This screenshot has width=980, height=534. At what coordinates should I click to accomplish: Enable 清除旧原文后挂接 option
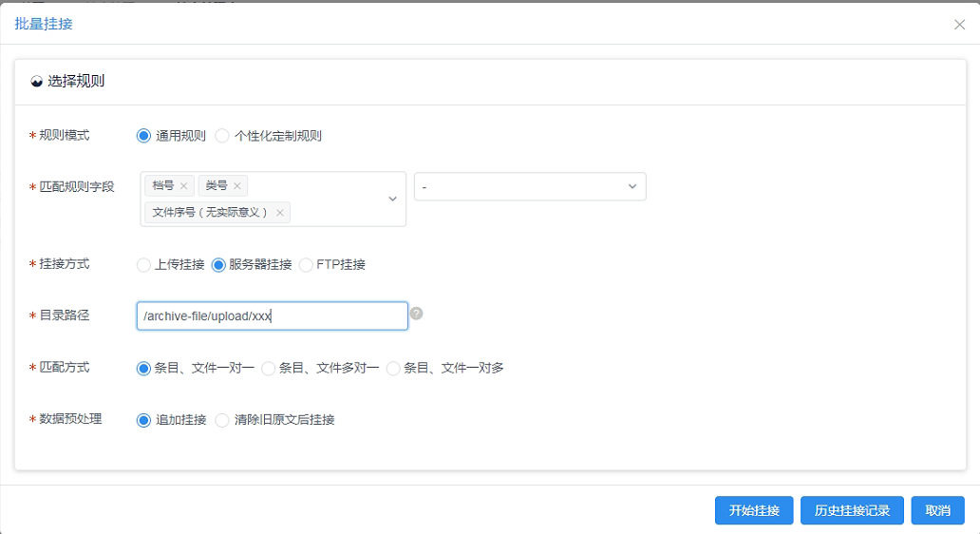(x=222, y=420)
